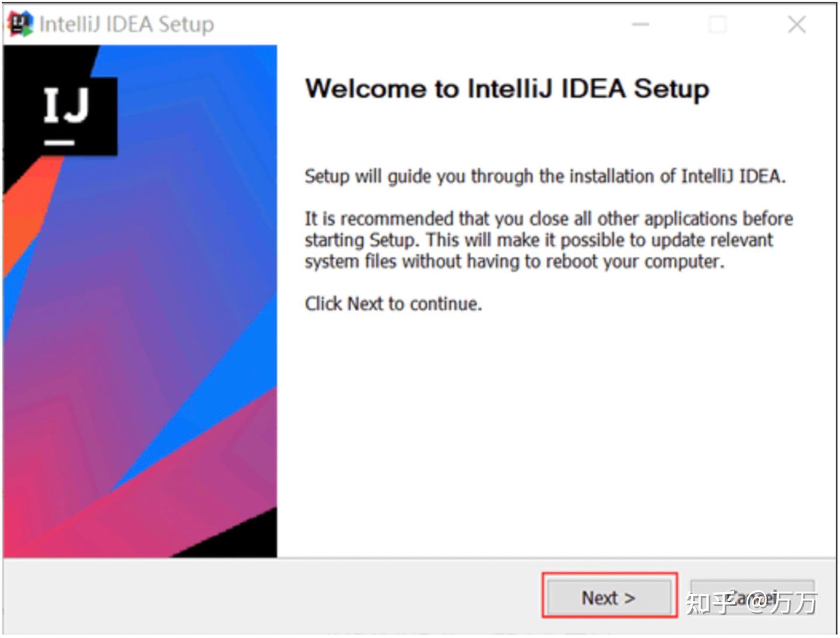The image size is (840, 638).
Task: Click the grayed-out maximize window button
Action: [x=717, y=25]
